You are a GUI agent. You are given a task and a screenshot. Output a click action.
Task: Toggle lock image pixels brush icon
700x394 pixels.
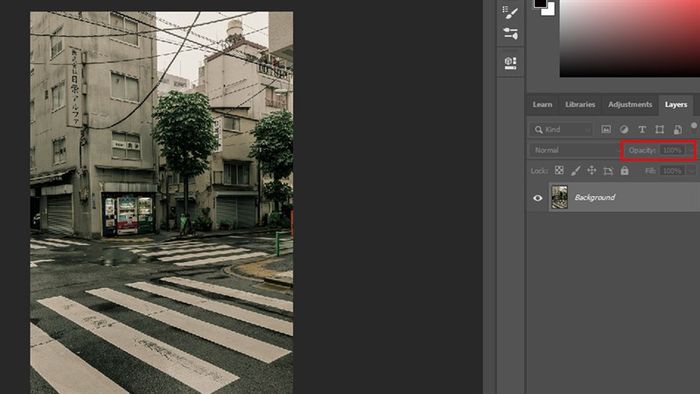[x=575, y=170]
